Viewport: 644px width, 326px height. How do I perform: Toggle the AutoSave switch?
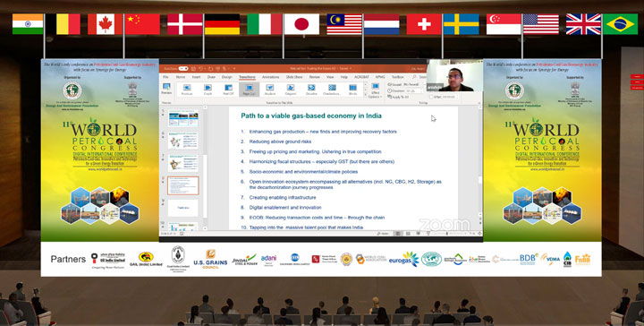[183, 69]
